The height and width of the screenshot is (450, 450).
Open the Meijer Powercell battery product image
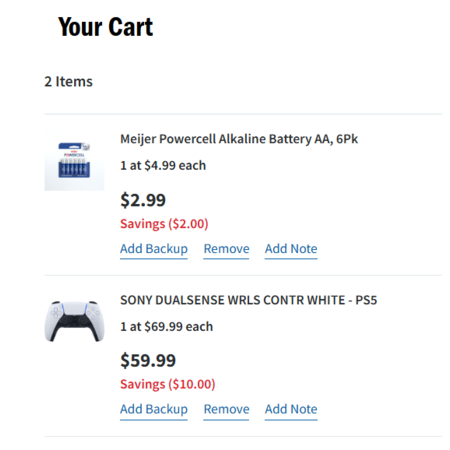(74, 161)
